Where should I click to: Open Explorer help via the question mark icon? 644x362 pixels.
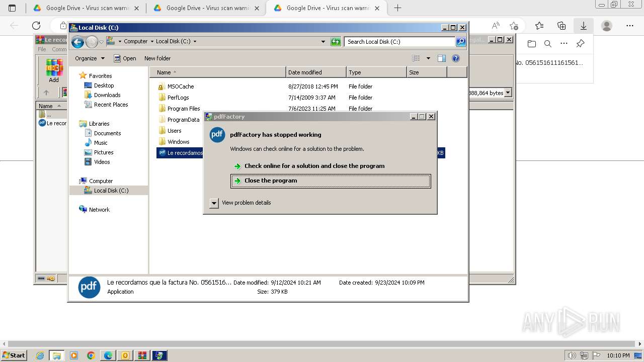point(456,58)
